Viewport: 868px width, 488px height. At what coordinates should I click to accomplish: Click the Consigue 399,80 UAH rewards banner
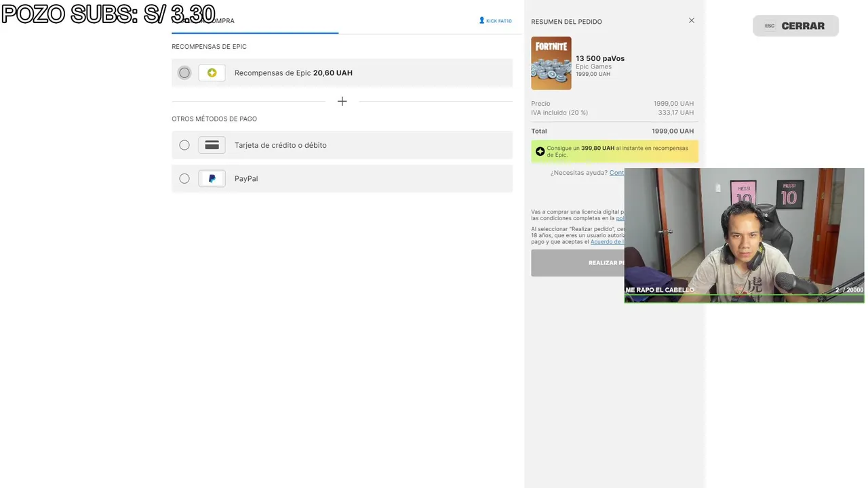pyautogui.click(x=614, y=152)
